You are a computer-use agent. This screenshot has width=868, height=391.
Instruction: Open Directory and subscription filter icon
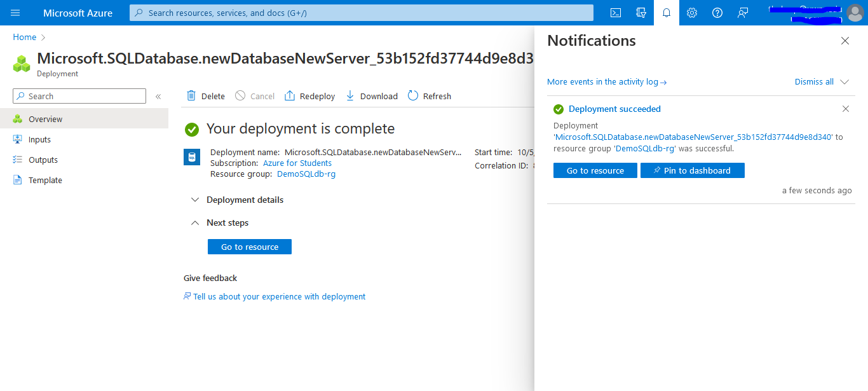tap(641, 13)
